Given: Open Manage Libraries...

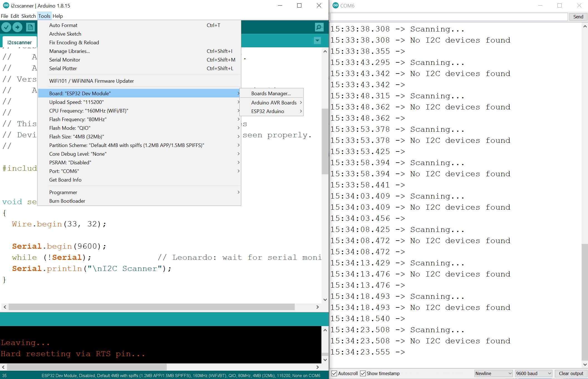Looking at the screenshot, I should pos(139,51).
